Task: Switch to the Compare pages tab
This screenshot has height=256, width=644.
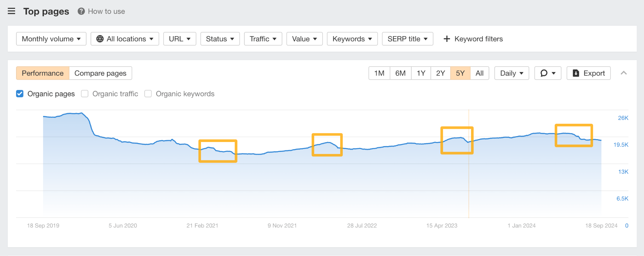Action: coord(100,73)
